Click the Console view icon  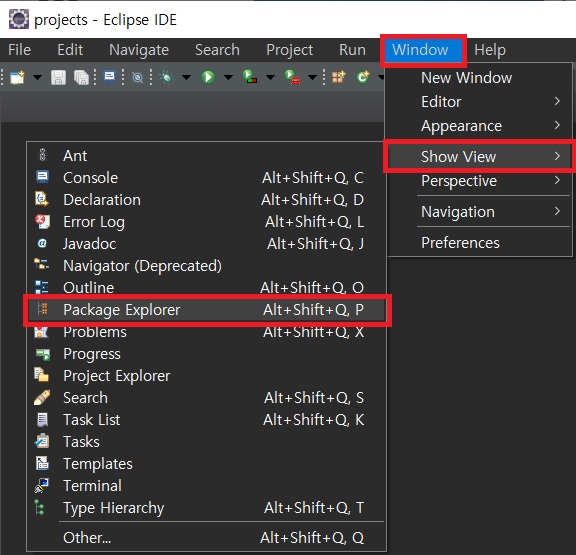pos(42,177)
